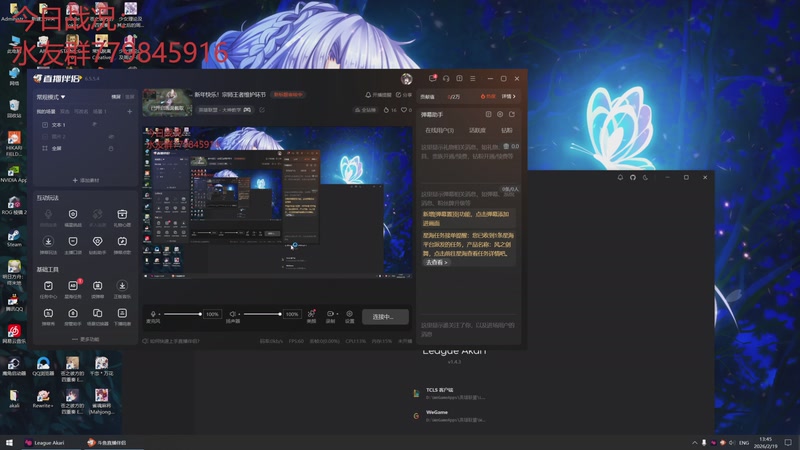Click the trash icon in the gift message area
Image resolution: width=800 pixels, height=450 pixels.
506,146
